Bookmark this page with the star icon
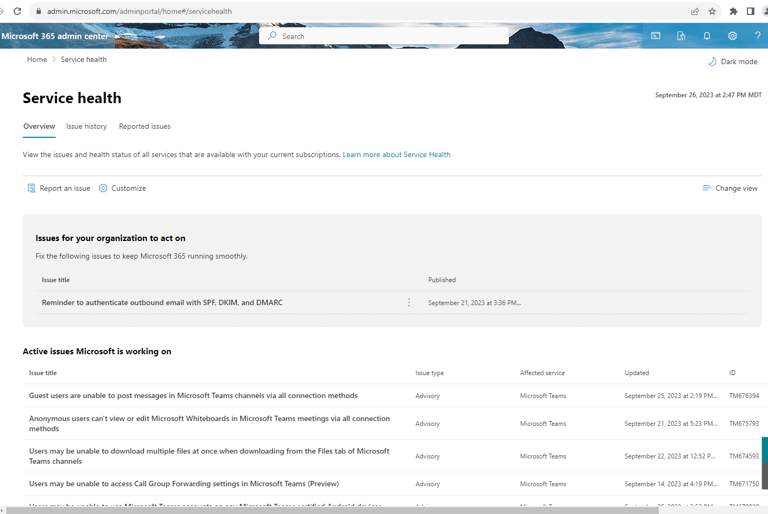The width and height of the screenshot is (768, 514). pos(712,11)
